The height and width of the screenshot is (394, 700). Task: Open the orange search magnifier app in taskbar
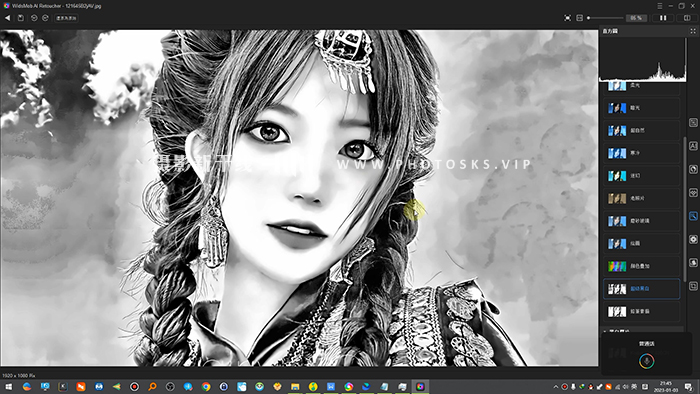(x=152, y=386)
